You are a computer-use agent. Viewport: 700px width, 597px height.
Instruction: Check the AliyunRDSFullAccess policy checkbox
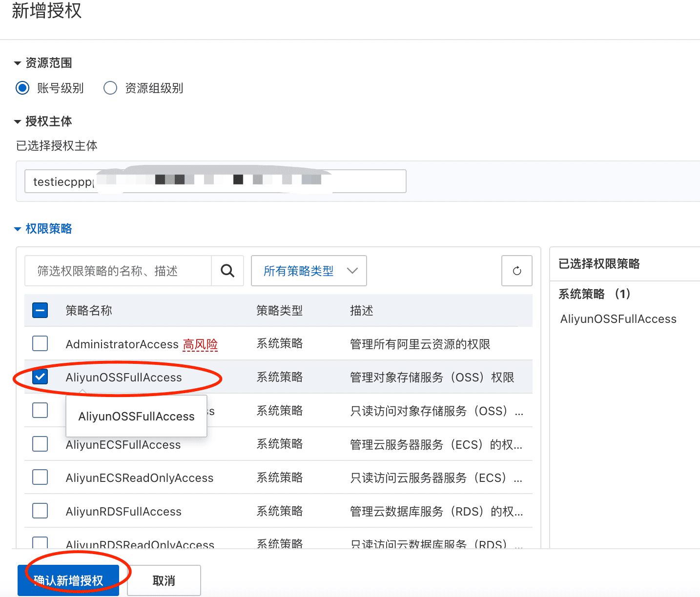(40, 511)
